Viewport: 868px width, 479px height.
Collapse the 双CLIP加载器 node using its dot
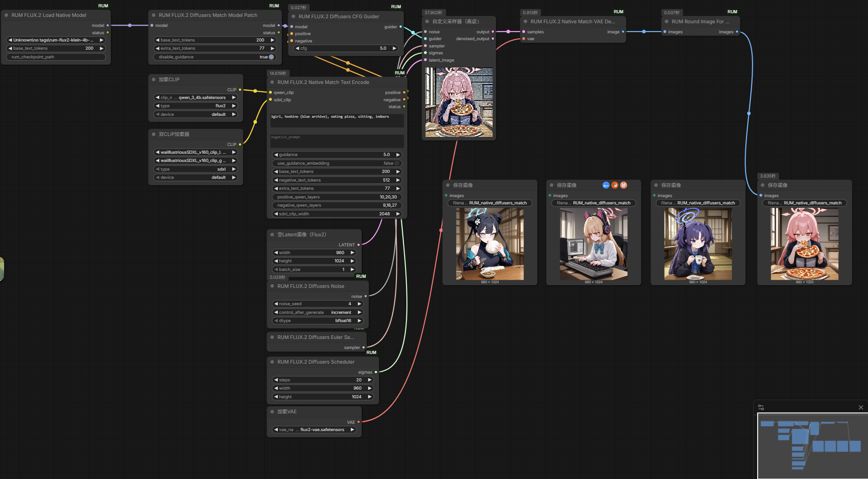[x=154, y=134]
